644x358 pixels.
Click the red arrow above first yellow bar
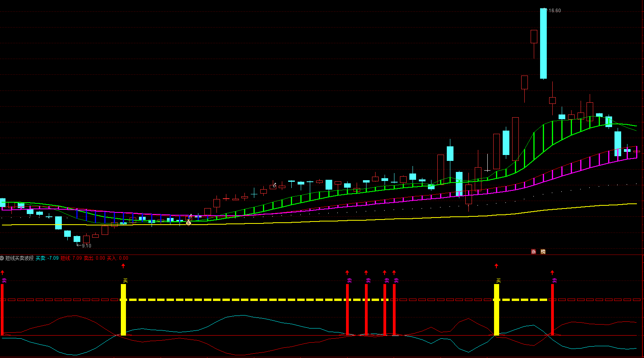tap(123, 266)
